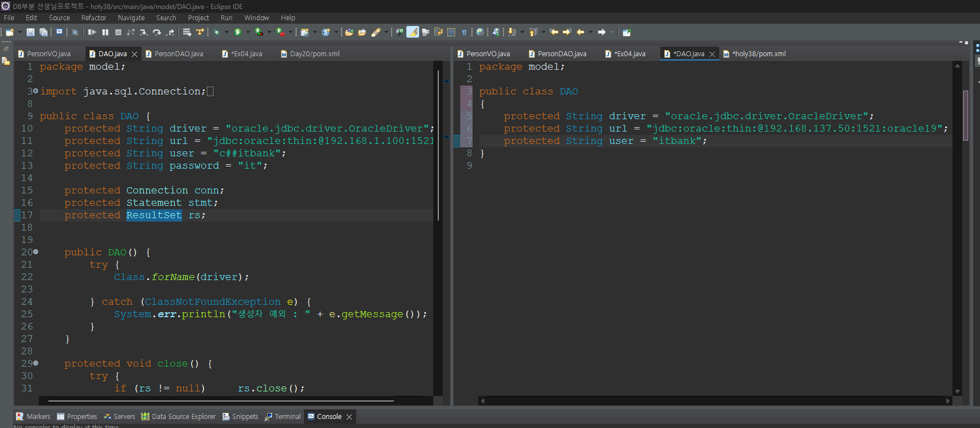The width and height of the screenshot is (980, 428).
Task: Open the Debug button dropdown arrow
Action: click(226, 32)
